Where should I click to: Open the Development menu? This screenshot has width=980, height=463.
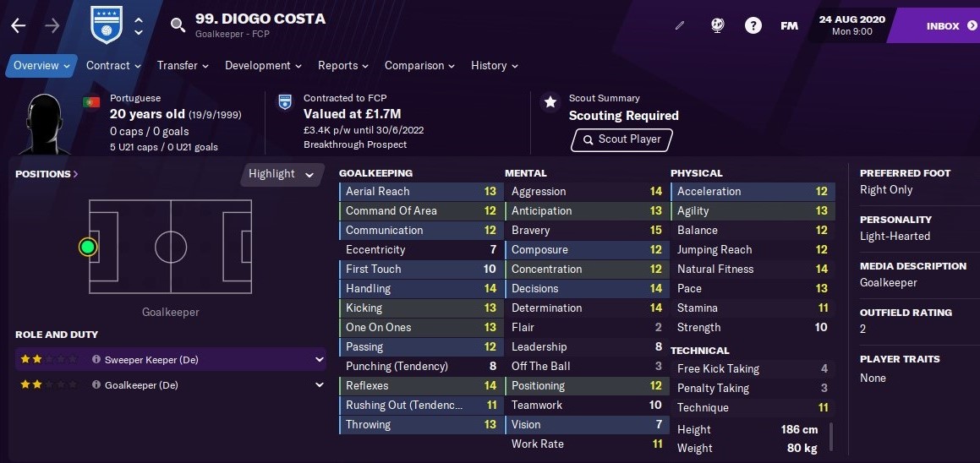pyautogui.click(x=263, y=66)
